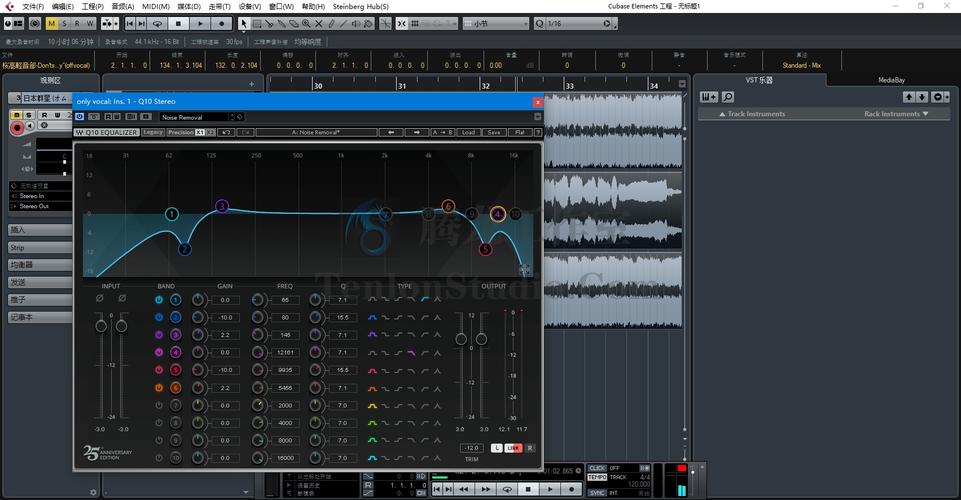
Task: Open the A: Noise Removal setup menu
Action: tap(316, 132)
